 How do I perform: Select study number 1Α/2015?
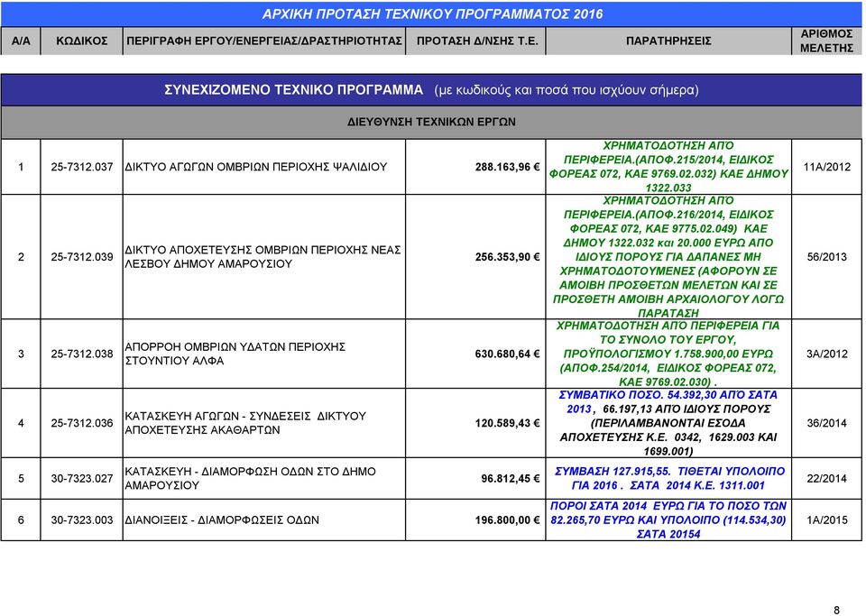[827, 520]
